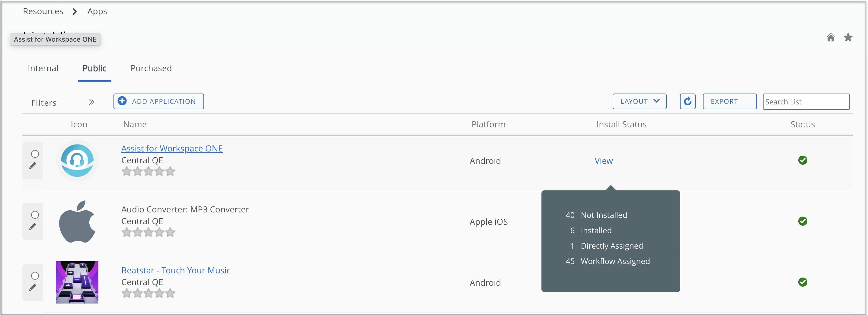The width and height of the screenshot is (868, 315).
Task: Click the breadcrumb chevron after Resources
Action: click(x=75, y=12)
